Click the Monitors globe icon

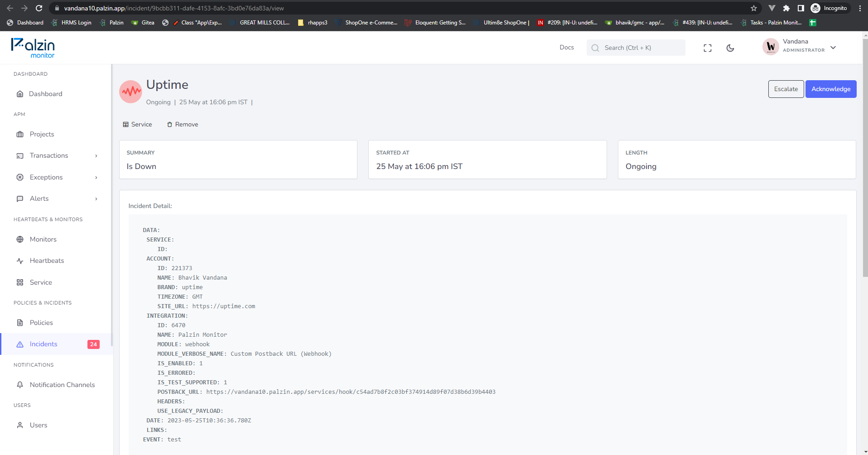tap(20, 239)
